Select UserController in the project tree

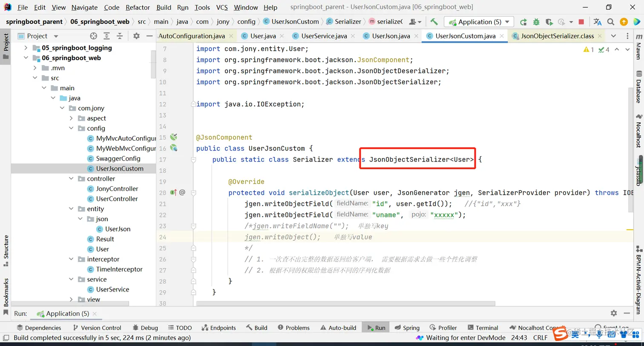pyautogui.click(x=117, y=199)
